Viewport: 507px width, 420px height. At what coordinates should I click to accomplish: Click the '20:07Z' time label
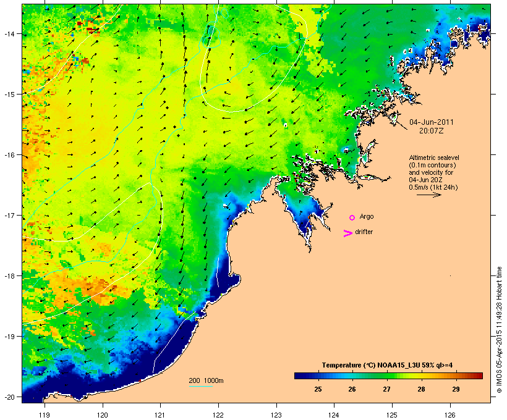click(x=432, y=131)
